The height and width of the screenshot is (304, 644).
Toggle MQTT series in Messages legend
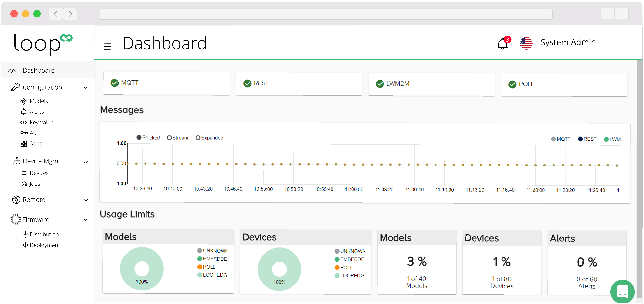tap(561, 139)
